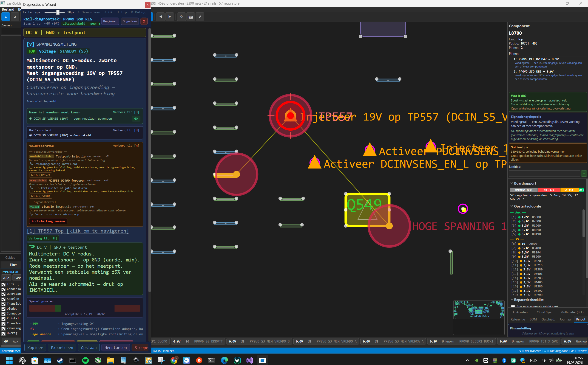588x365 pixels.
Task: Select the net-link trace icon in the toolbar
Action: click(200, 17)
